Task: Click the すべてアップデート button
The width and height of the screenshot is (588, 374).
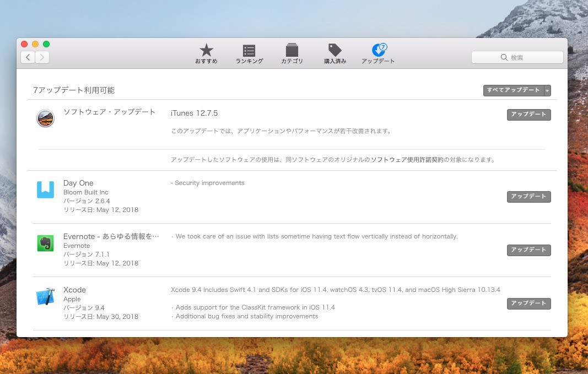Action: (x=514, y=91)
